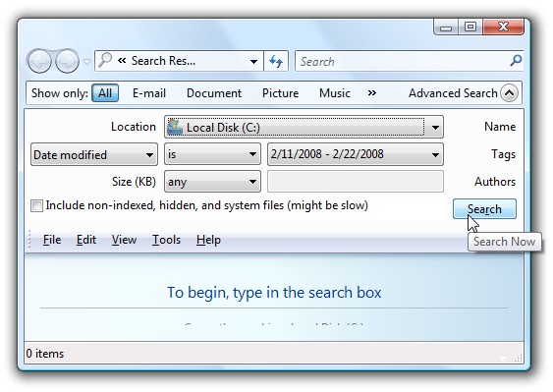Open the Tools menu

(x=166, y=240)
